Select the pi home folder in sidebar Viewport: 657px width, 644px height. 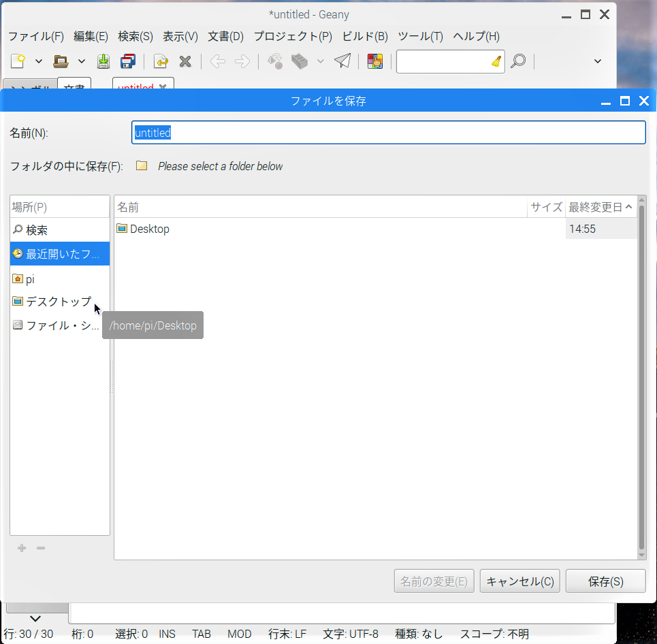[x=59, y=278]
